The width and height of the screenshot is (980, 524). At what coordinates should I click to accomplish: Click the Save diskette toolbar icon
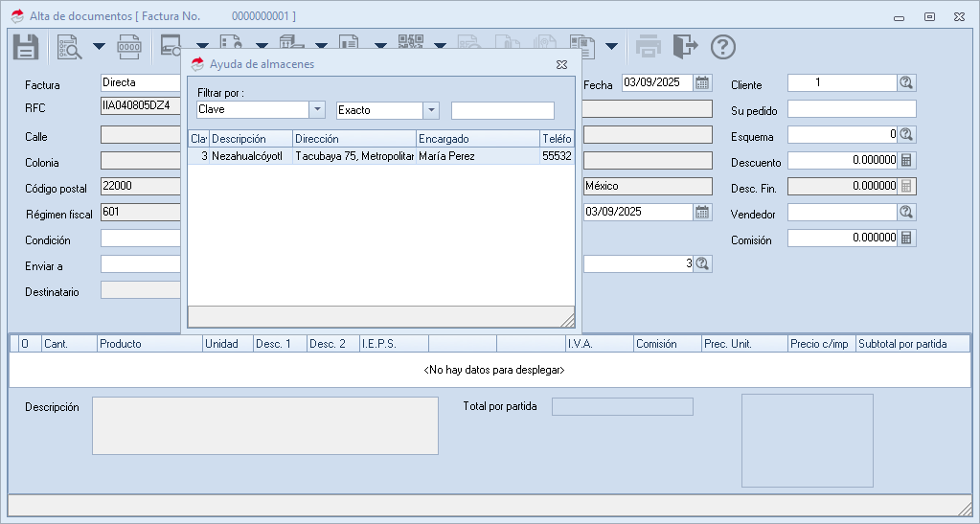click(x=25, y=46)
